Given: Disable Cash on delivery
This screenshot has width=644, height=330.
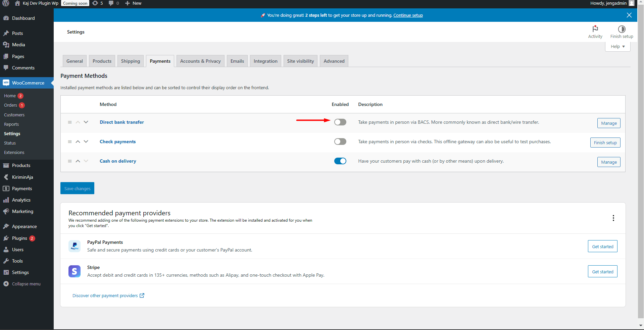Looking at the screenshot, I should pos(340,161).
